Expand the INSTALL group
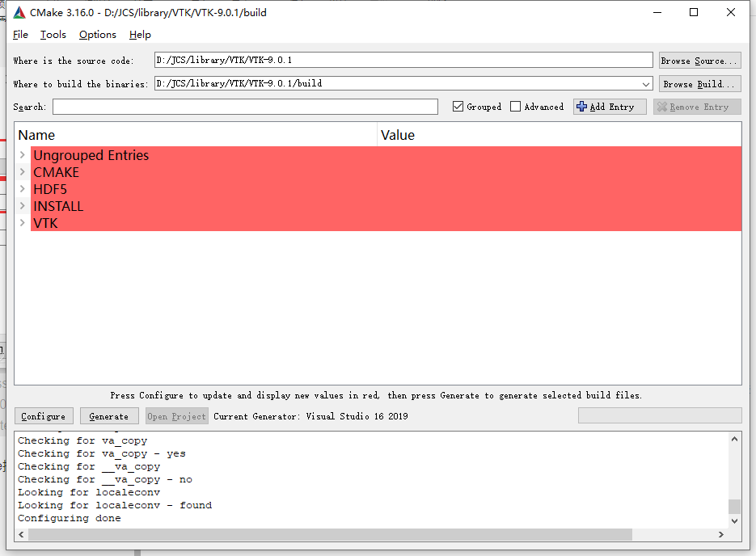The height and width of the screenshot is (556, 756). click(22, 206)
